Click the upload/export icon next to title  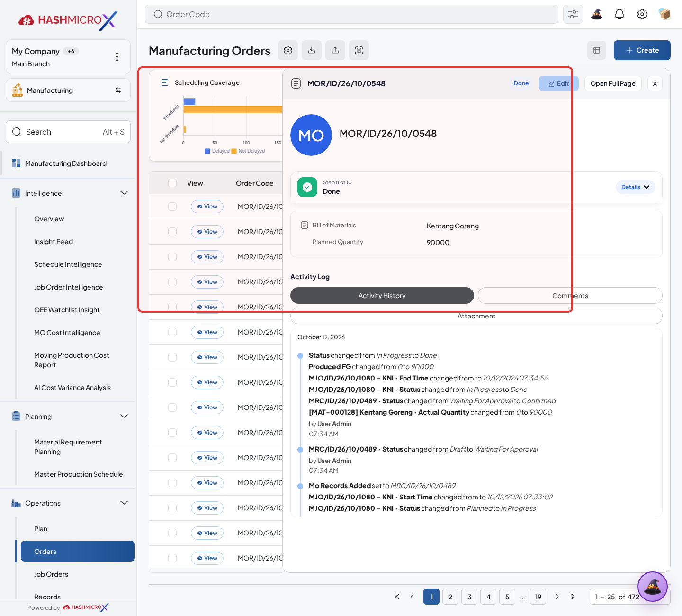point(335,50)
